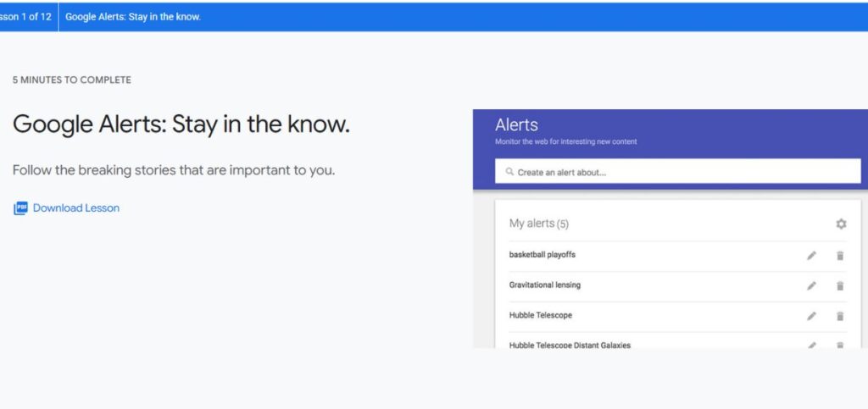Open the PDF icon beside Download Lesson
Viewport: 868px width, 409px height.
20,208
